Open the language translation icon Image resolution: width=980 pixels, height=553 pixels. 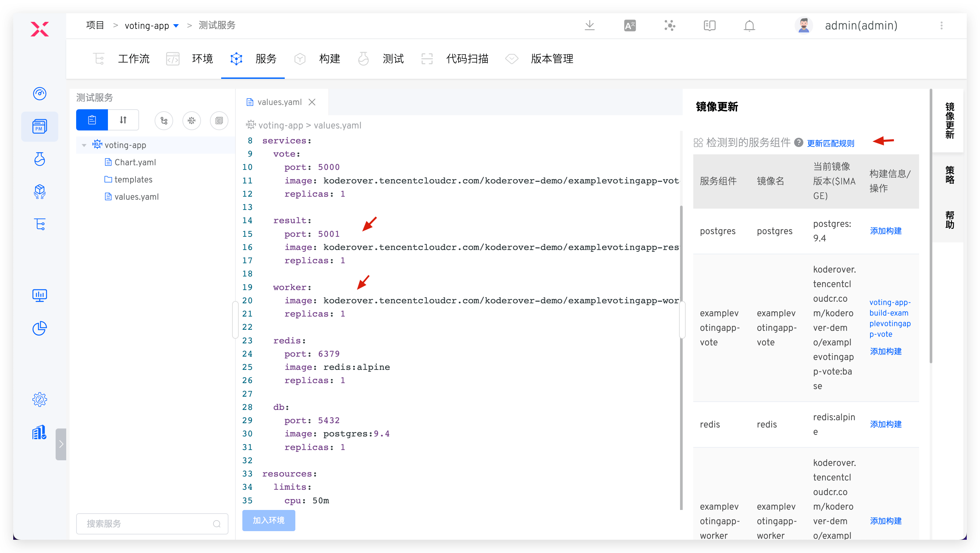pos(630,25)
